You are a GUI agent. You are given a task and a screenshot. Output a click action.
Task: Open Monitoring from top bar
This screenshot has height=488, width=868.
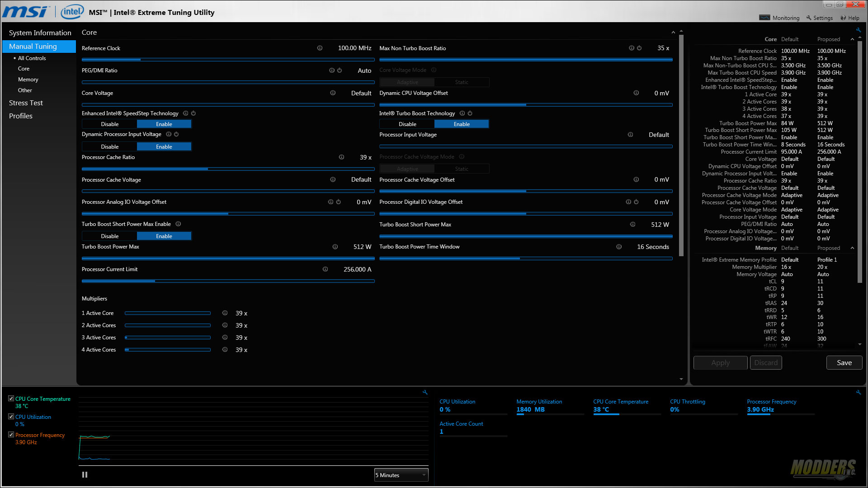point(779,18)
